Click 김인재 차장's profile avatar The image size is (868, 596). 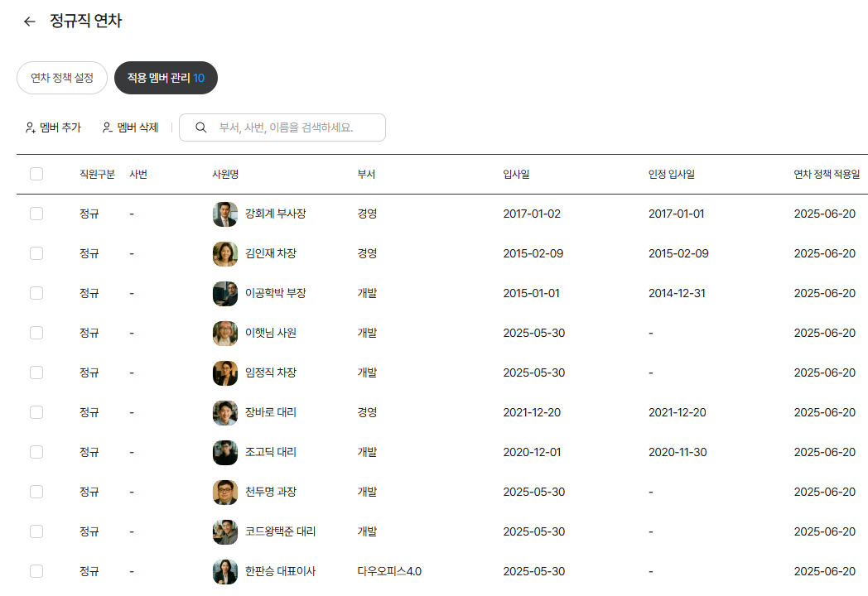click(x=225, y=254)
